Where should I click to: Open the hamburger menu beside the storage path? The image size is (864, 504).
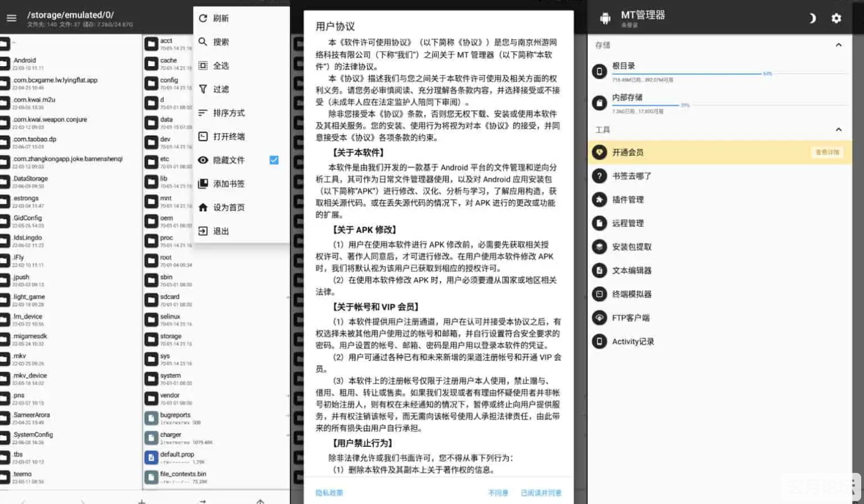pos(11,18)
